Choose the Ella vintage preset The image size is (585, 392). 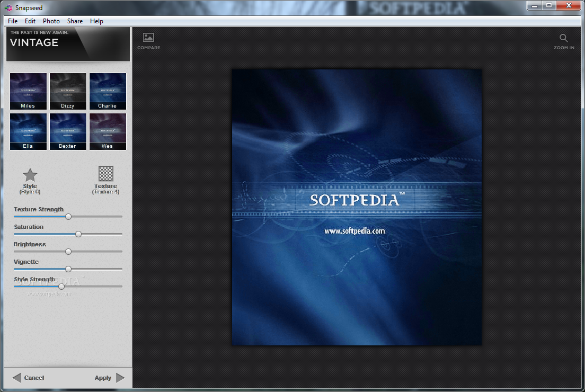[x=29, y=131]
